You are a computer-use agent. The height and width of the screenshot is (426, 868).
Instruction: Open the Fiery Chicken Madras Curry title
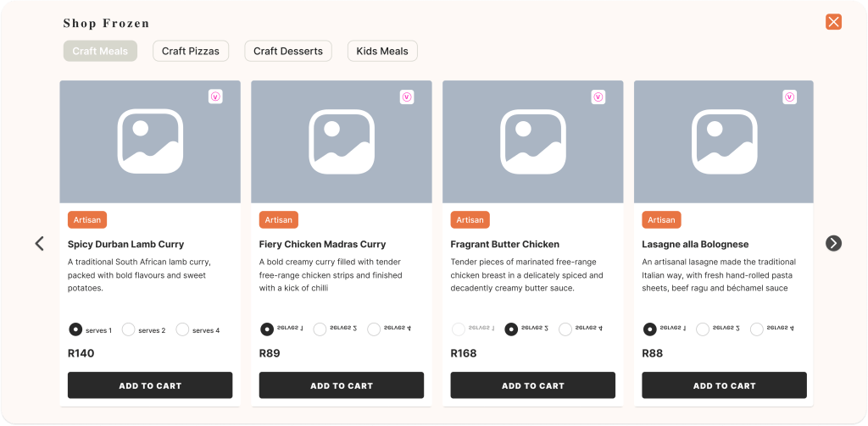322,244
